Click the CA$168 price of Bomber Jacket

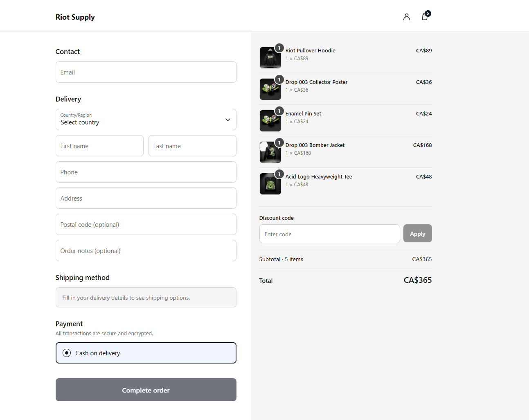[423, 145]
